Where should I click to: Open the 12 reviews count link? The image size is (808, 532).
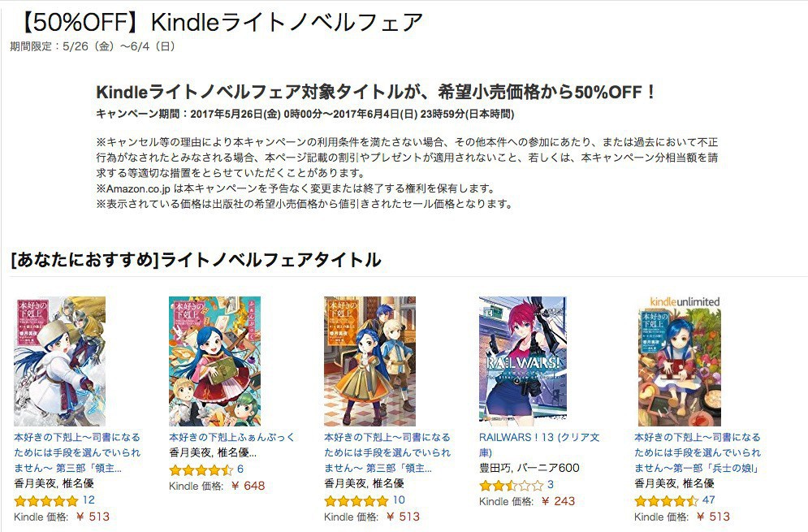(x=89, y=500)
